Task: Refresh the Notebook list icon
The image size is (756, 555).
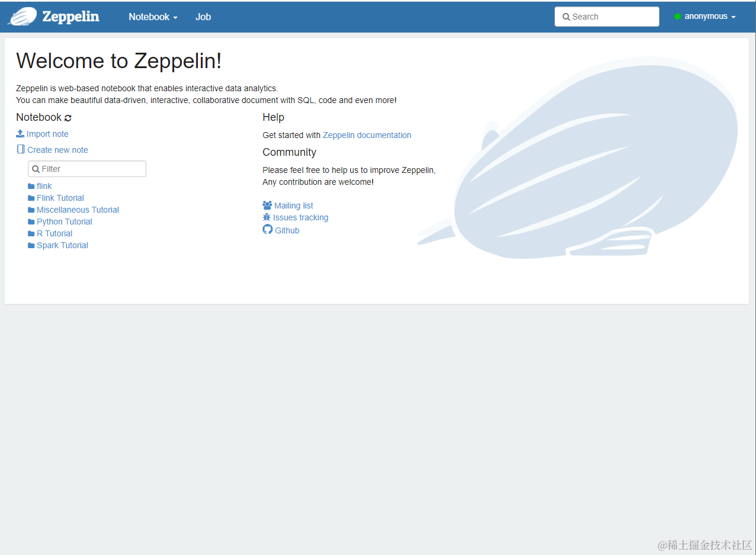Action: 68,118
